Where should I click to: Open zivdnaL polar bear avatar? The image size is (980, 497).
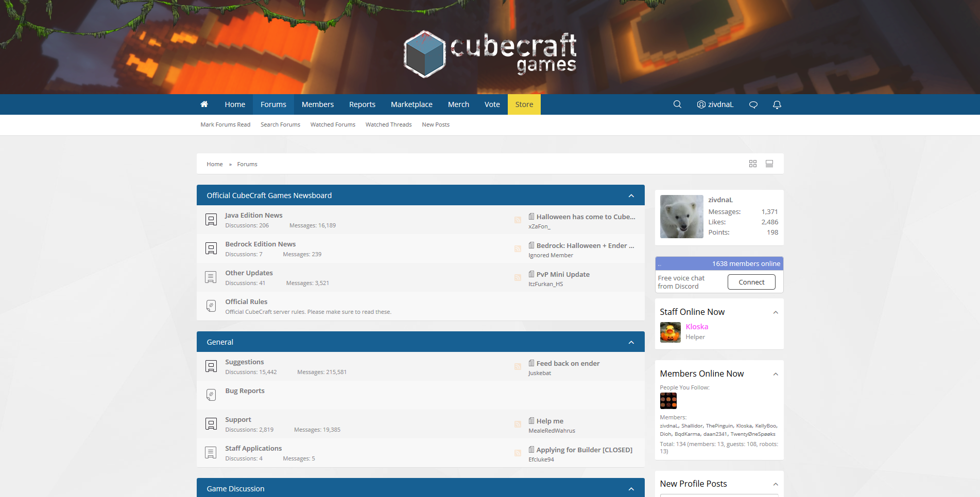681,217
